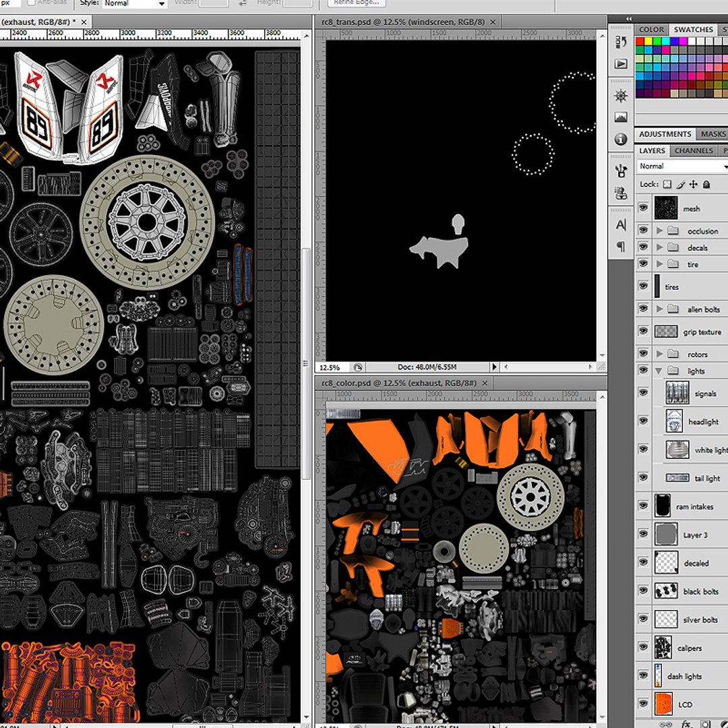Toggle visibility of ram intakes layer
This screenshot has height=728, width=728.
(643, 506)
